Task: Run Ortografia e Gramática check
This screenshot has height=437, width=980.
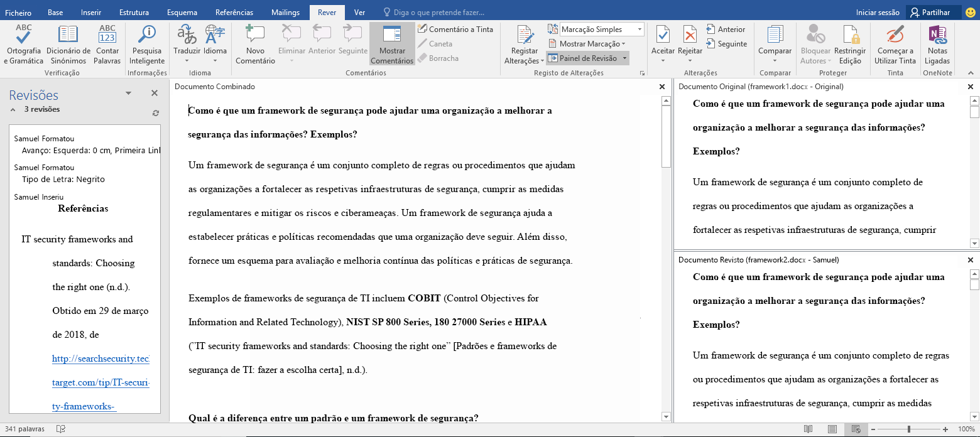Action: point(24,45)
